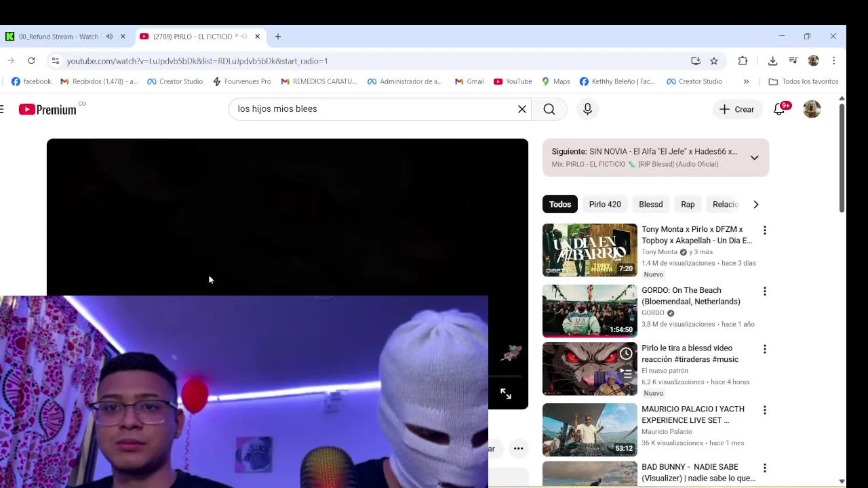The image size is (868, 488).
Task: Open MAURICIO PALACIO yacht set thumbnail
Action: pos(590,430)
